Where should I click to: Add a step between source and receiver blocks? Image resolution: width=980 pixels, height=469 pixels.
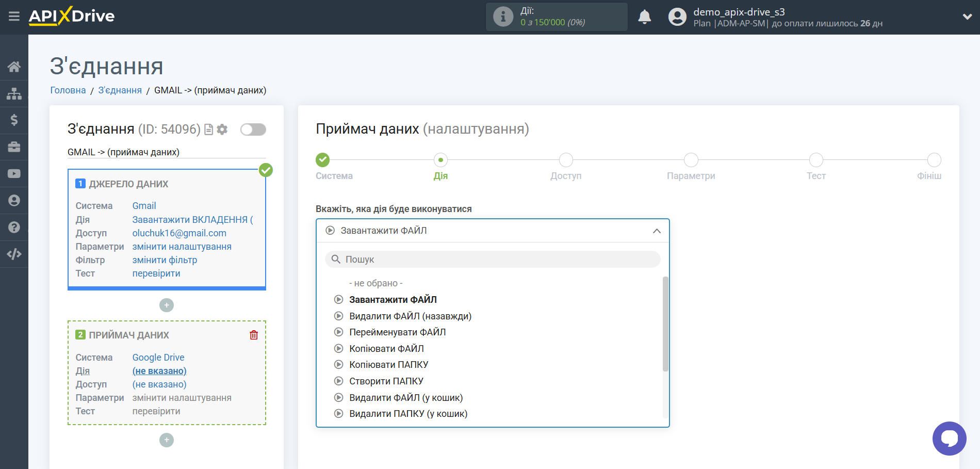[x=167, y=305]
